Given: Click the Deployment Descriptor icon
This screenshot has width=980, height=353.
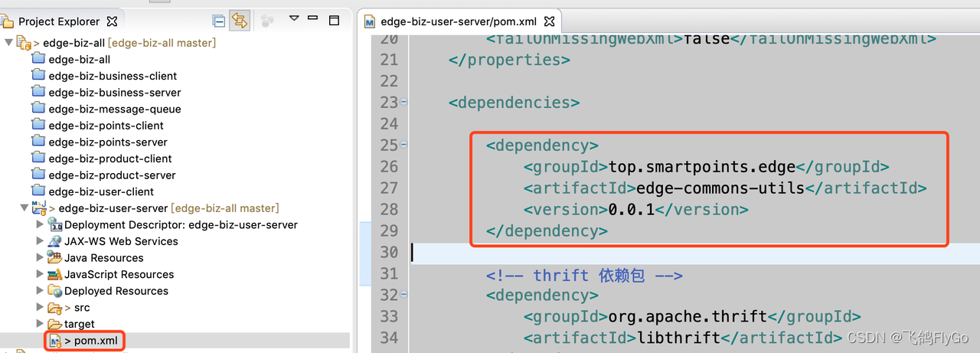Looking at the screenshot, I should 54,224.
